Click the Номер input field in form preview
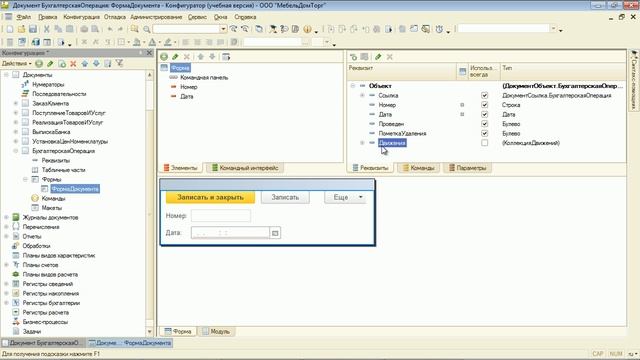640x360 pixels. click(221, 216)
